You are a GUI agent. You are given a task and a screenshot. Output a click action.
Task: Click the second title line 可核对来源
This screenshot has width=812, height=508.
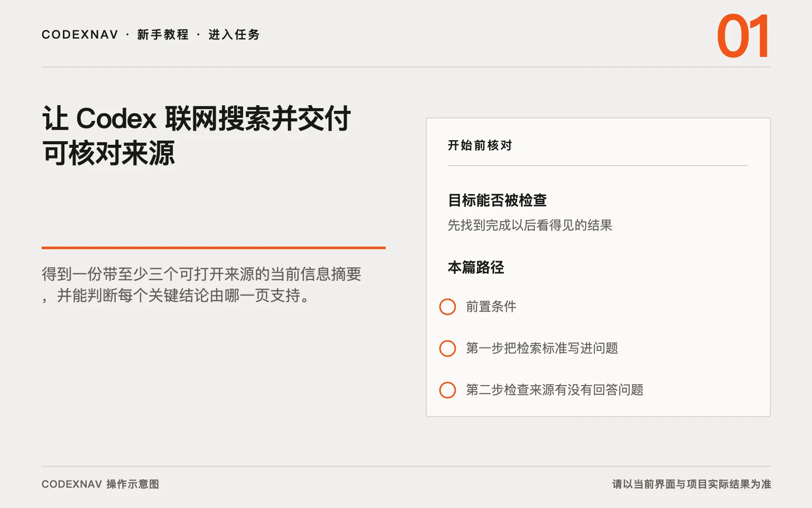(109, 153)
